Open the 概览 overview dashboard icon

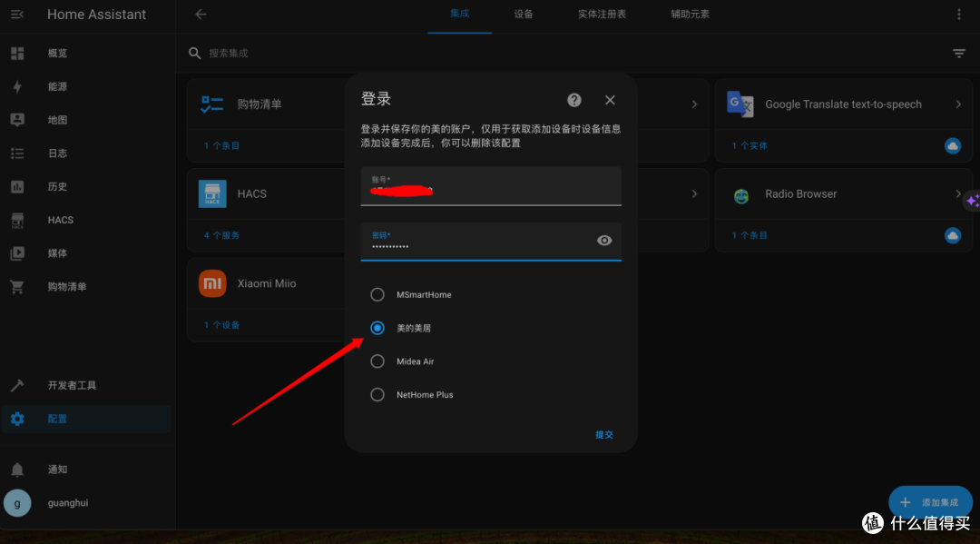point(17,54)
